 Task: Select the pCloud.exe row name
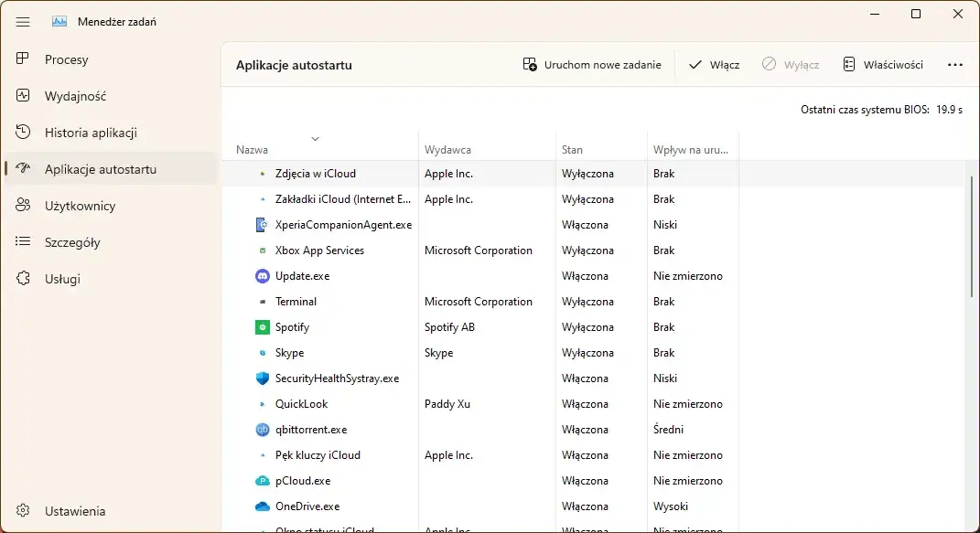[x=303, y=481]
